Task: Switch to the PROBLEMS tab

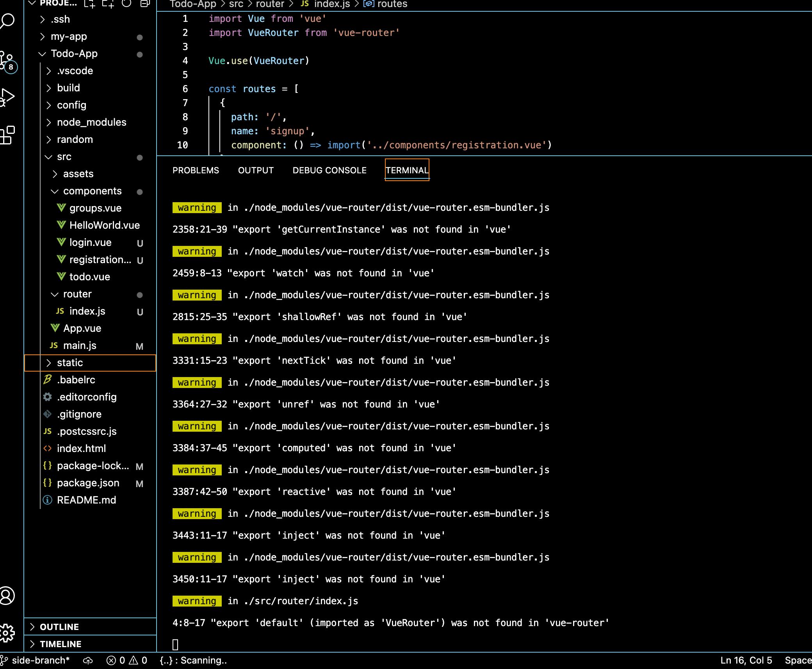Action: tap(196, 170)
